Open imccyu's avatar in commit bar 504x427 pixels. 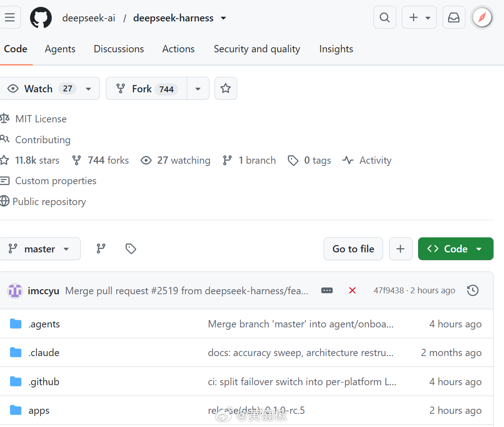click(15, 291)
